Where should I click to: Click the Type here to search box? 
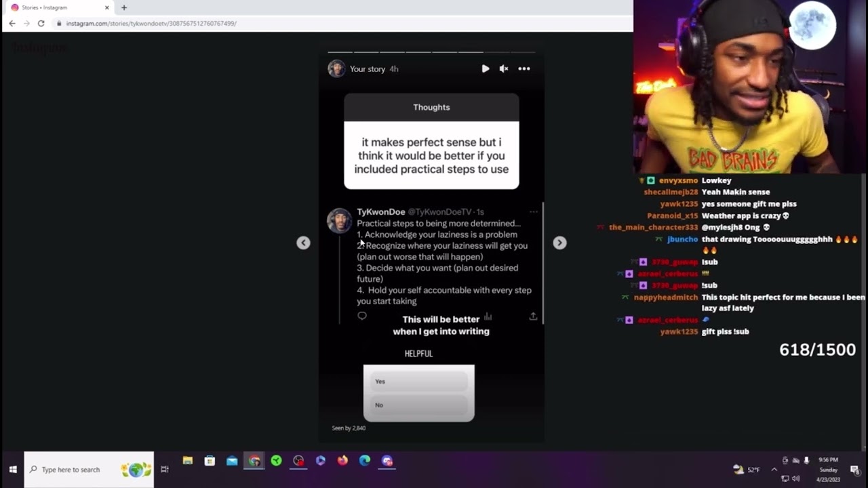point(89,470)
